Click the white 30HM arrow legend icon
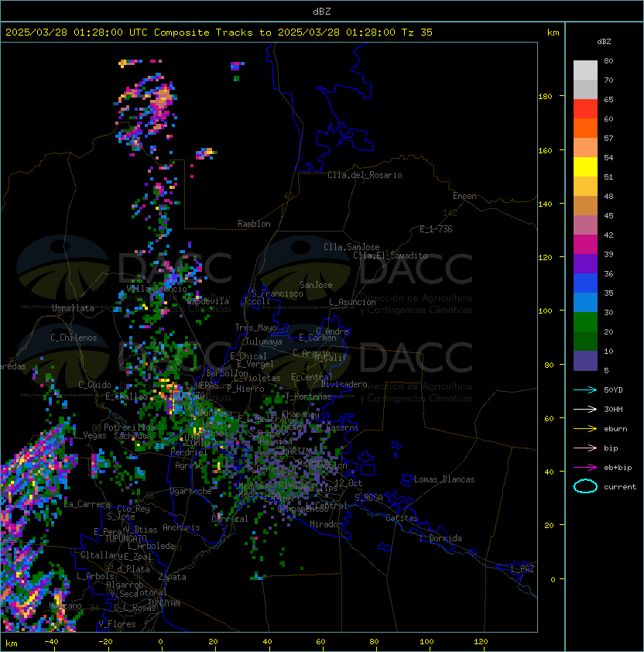 (x=585, y=409)
